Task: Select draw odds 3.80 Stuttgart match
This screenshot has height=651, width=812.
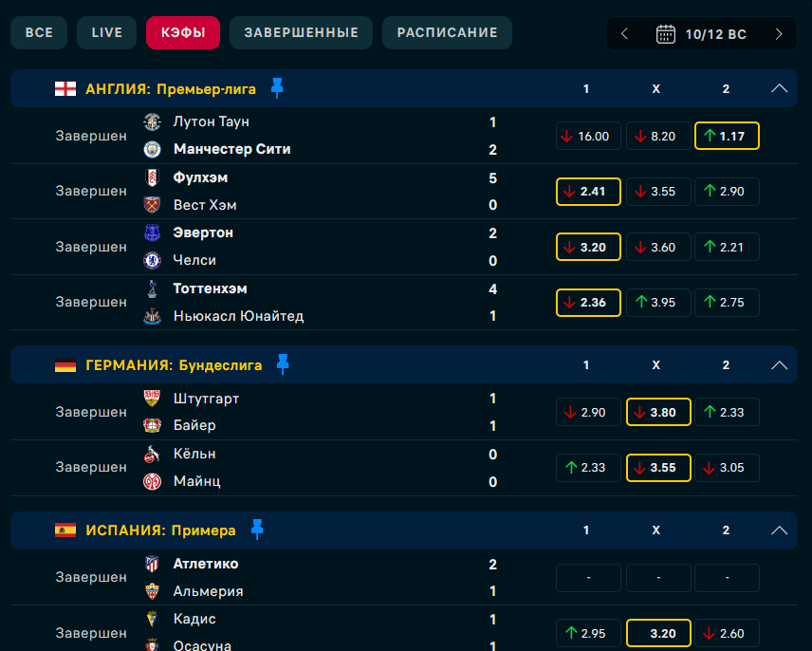Action: click(658, 412)
